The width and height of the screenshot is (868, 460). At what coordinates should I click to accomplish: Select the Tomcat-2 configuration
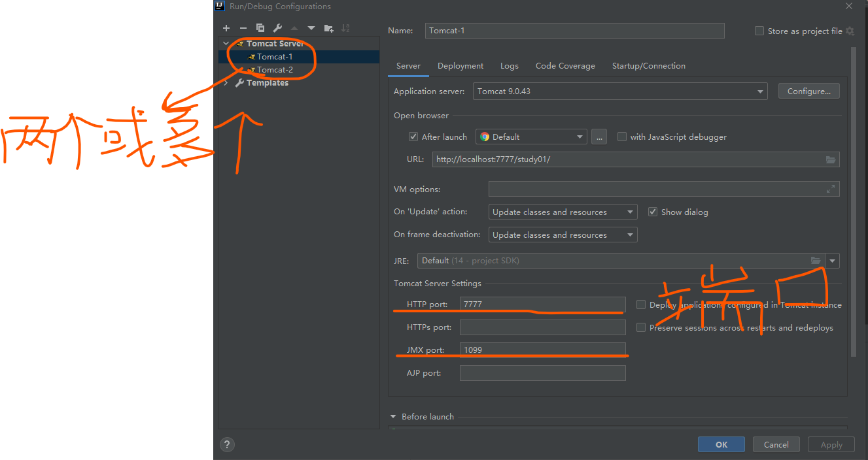point(299,70)
